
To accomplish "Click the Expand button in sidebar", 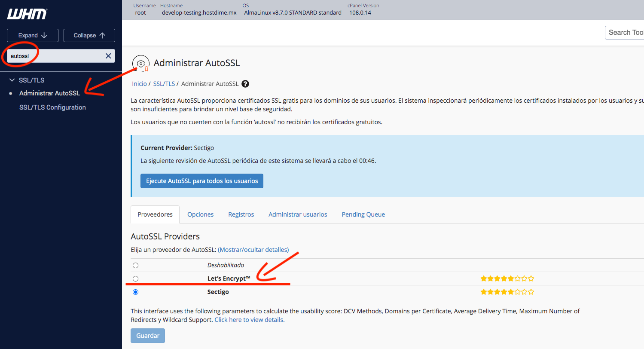I will click(33, 36).
